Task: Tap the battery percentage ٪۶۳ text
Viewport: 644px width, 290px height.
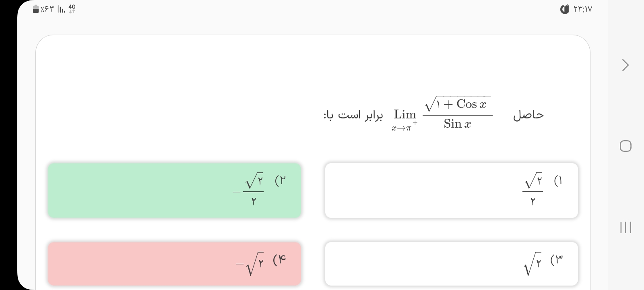Action: click(x=48, y=9)
